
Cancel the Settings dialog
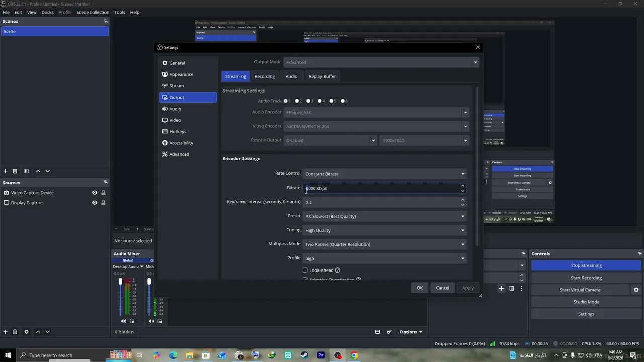[x=443, y=288]
